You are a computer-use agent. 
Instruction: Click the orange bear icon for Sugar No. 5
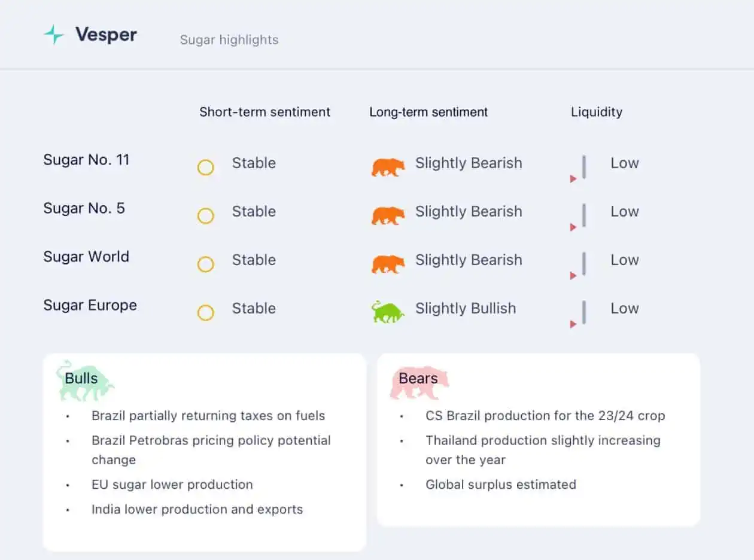[388, 215]
